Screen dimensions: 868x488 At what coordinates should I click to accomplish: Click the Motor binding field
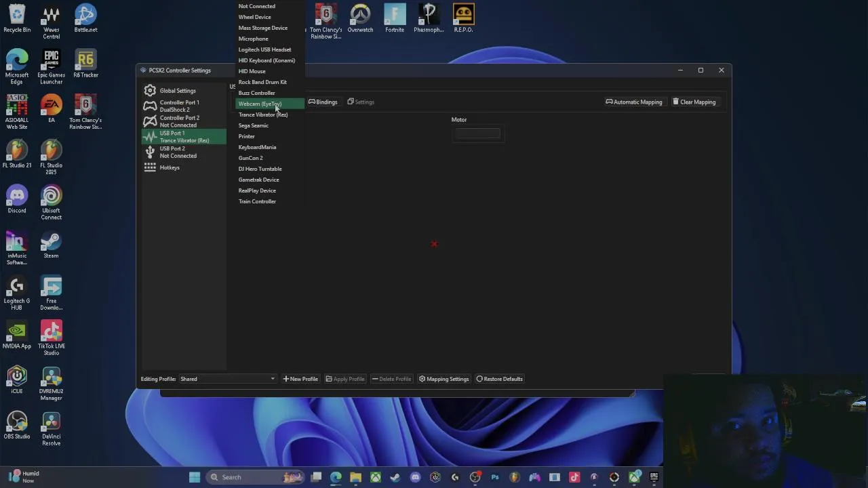[477, 134]
